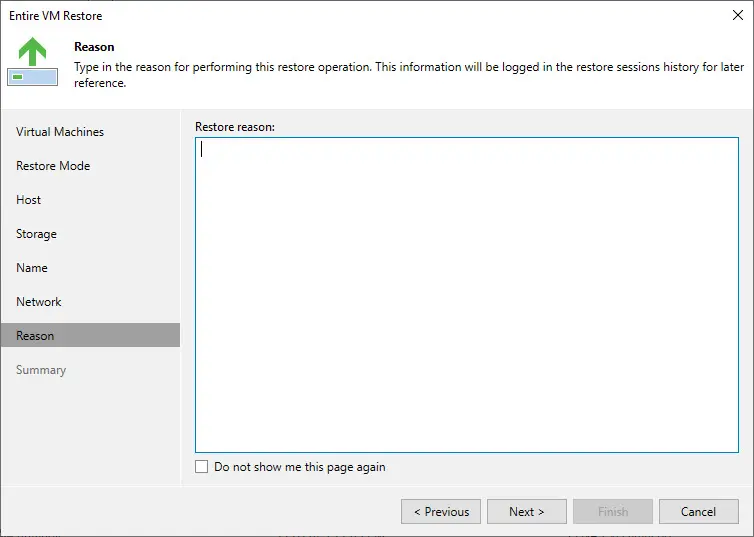Screen dimensions: 754x537
Task: Click the 'Entire VM Restore' window title
Action: click(x=55, y=16)
